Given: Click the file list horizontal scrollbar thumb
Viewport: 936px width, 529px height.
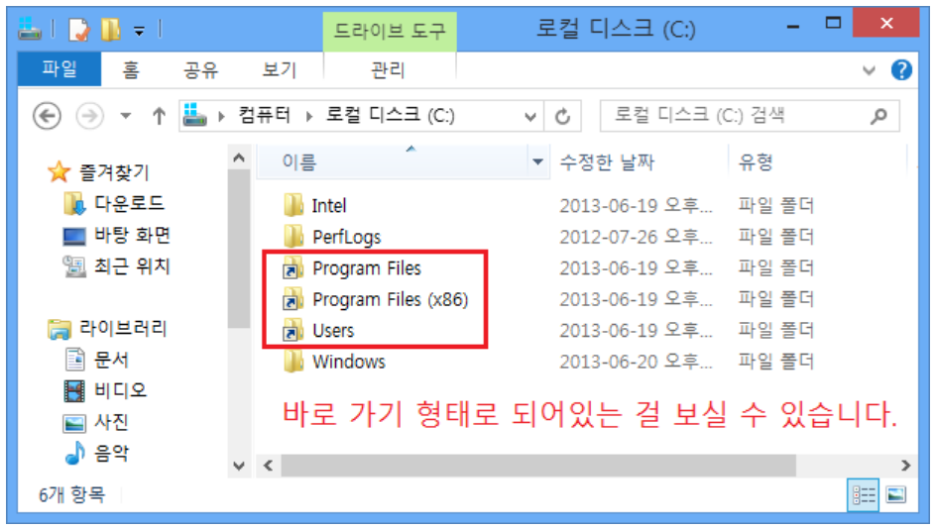Looking at the screenshot, I should click(538, 466).
